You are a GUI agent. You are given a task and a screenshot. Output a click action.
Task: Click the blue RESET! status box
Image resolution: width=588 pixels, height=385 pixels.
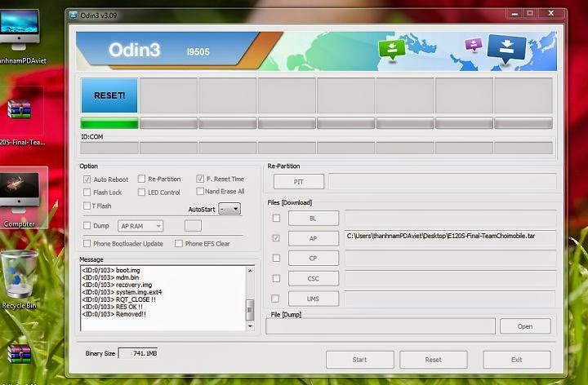109,95
